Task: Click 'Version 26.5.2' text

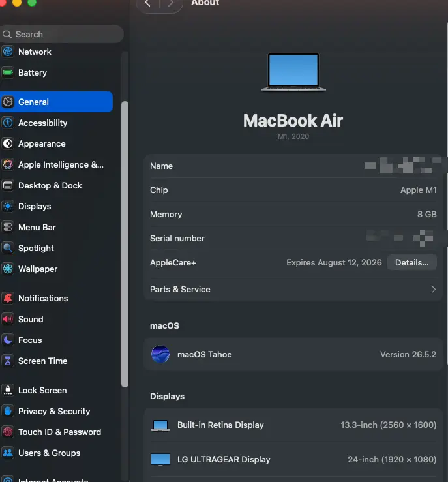Action: (408, 354)
